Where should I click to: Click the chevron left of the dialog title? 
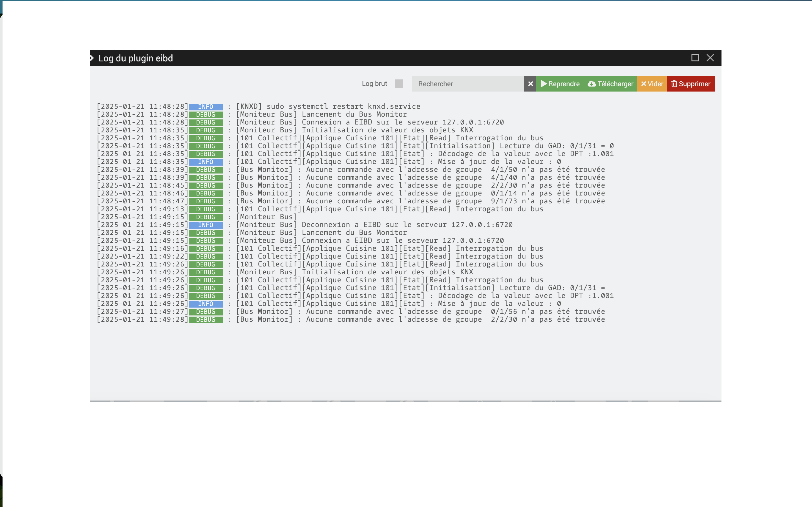point(92,58)
